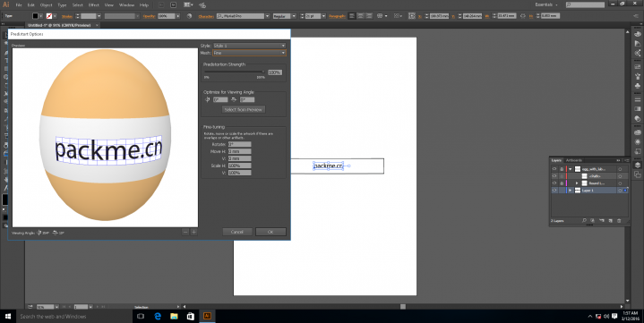Click the Select from Preview button
The image size is (644, 323).
click(x=244, y=109)
